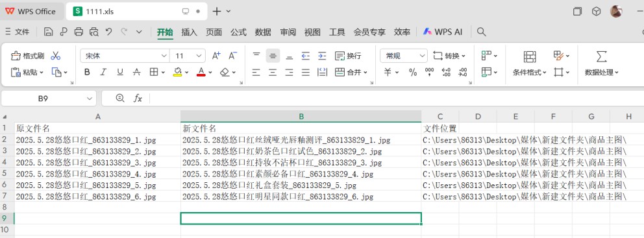Decrease font size with A- icon
The image size is (644, 238).
point(232,56)
